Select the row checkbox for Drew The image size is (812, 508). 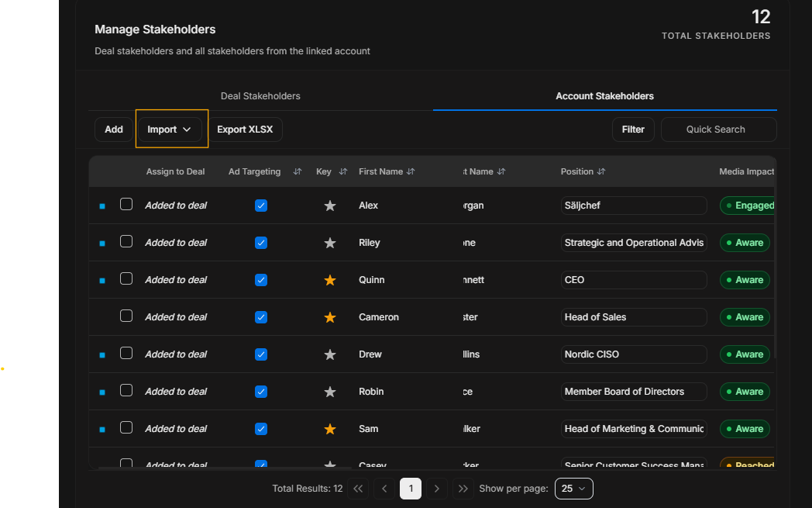pyautogui.click(x=126, y=353)
